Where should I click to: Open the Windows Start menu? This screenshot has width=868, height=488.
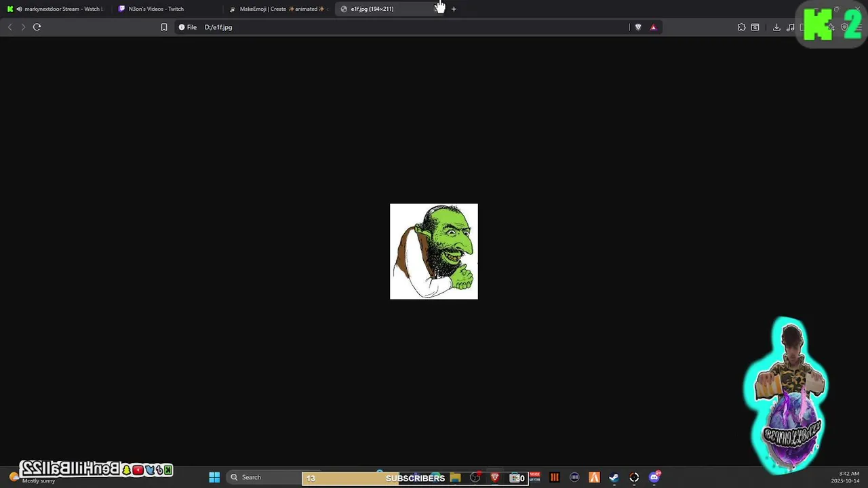click(x=214, y=478)
